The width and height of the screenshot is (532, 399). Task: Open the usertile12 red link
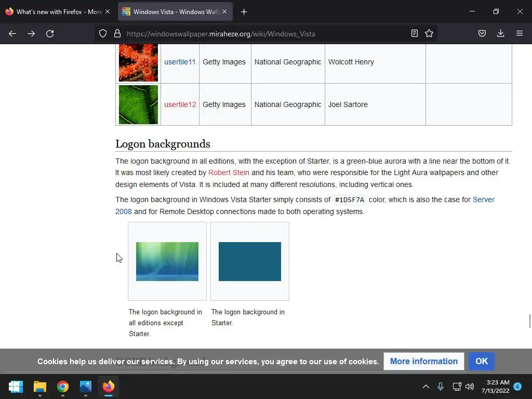coord(180,104)
